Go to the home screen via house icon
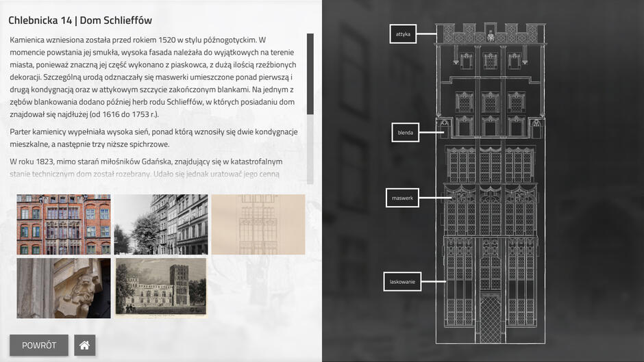The width and height of the screenshot is (644, 362). pyautogui.click(x=84, y=345)
